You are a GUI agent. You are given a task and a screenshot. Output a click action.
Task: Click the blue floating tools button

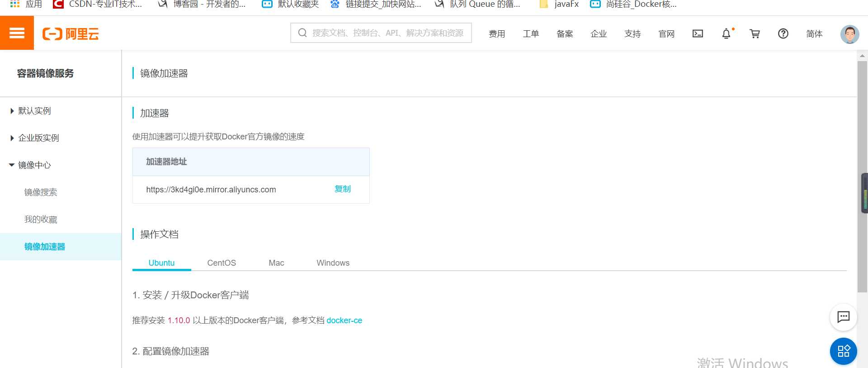tap(843, 351)
